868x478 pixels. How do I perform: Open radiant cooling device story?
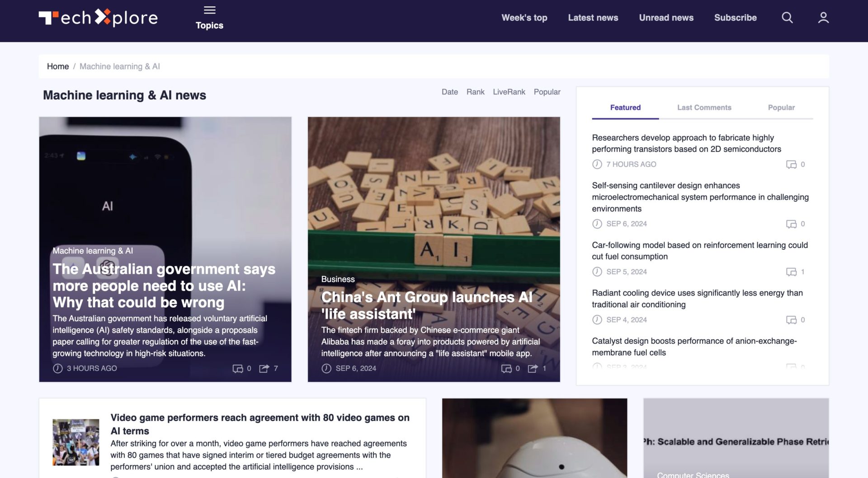coord(697,299)
